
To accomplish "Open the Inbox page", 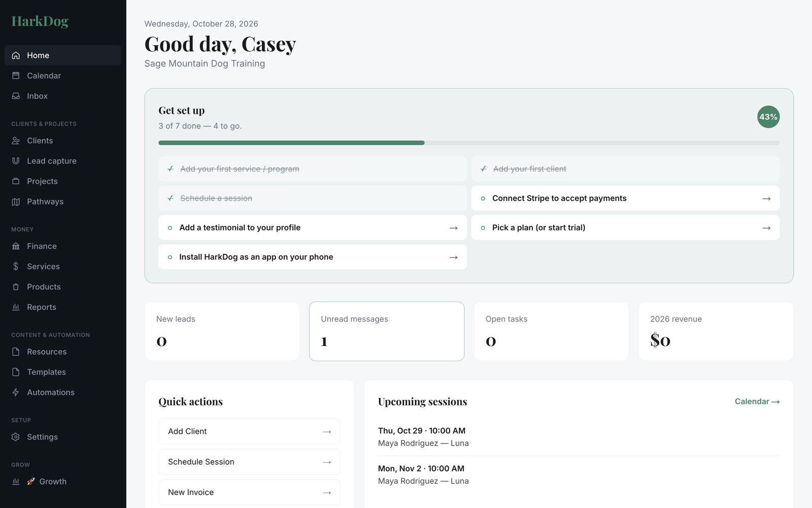I will (63, 96).
